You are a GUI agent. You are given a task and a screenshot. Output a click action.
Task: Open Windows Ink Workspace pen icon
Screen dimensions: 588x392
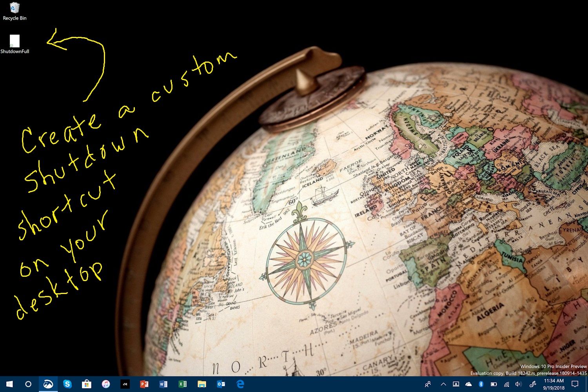click(x=532, y=384)
